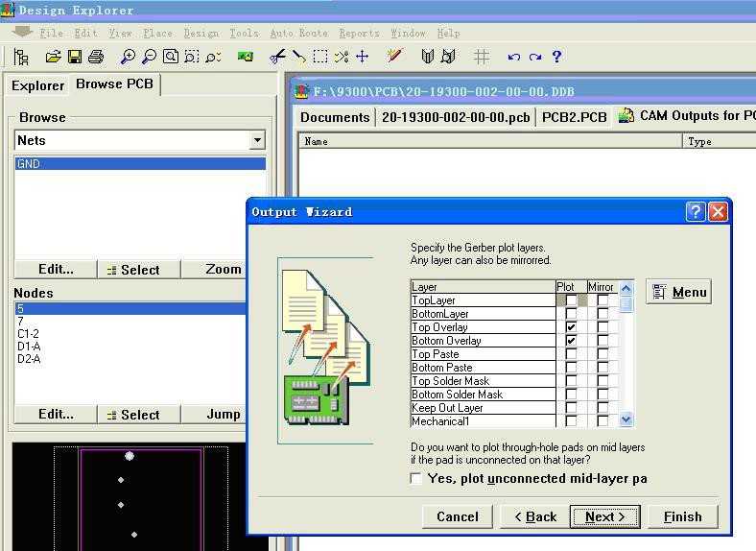Toggle the project manager panel icon
The width and height of the screenshot is (756, 551).
click(20, 57)
